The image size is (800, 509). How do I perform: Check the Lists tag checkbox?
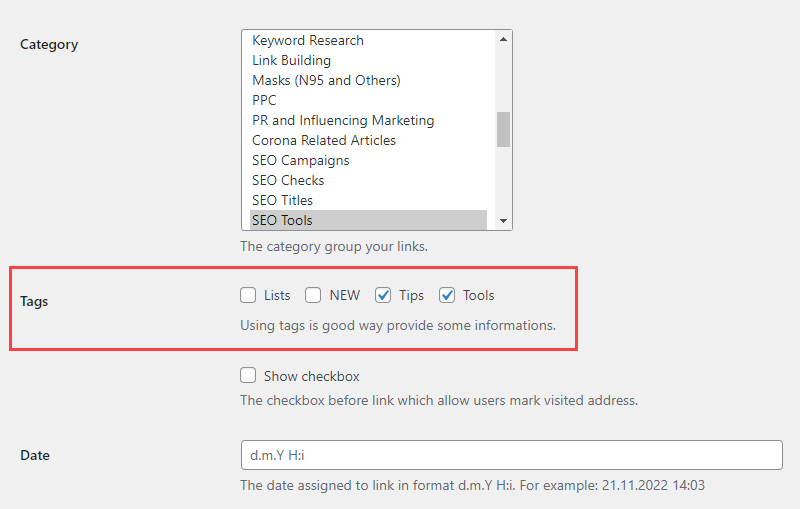(x=248, y=295)
